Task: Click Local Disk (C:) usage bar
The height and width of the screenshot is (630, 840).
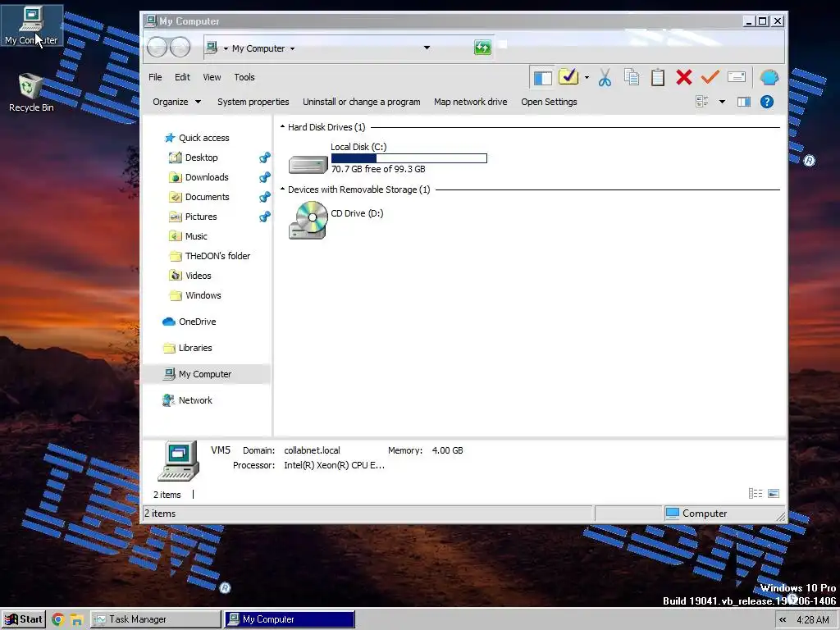Action: [409, 158]
